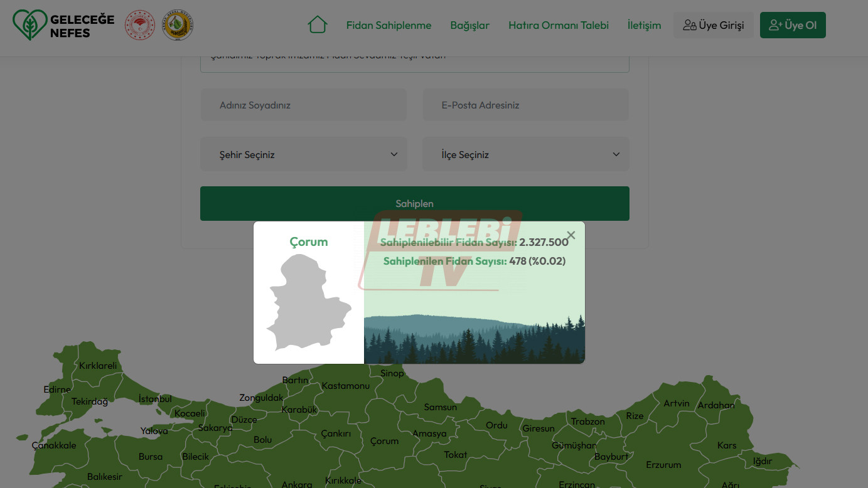Open the Fidan Sahiplenme menu item

[x=388, y=26]
